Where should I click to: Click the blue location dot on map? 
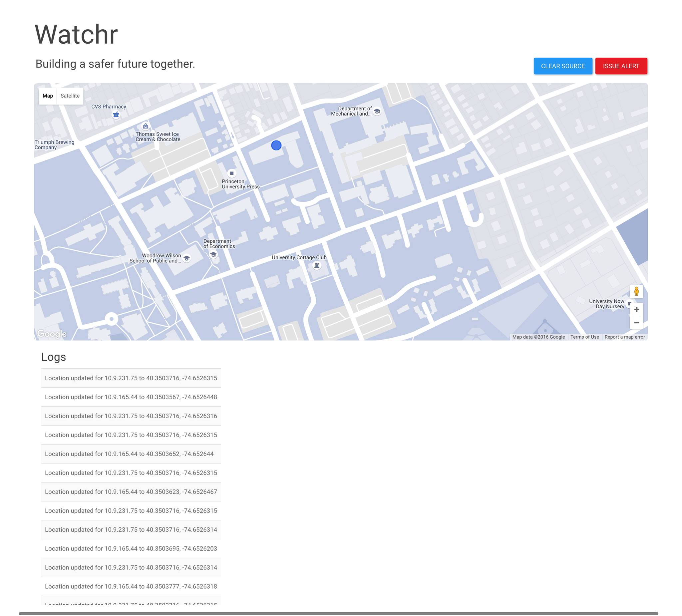click(276, 146)
